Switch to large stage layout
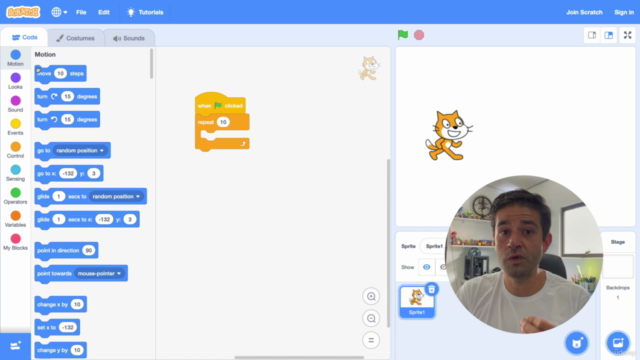 (x=609, y=36)
